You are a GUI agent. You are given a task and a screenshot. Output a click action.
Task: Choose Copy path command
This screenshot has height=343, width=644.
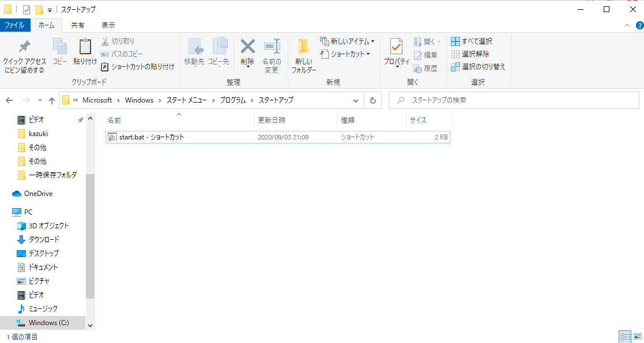(x=122, y=54)
